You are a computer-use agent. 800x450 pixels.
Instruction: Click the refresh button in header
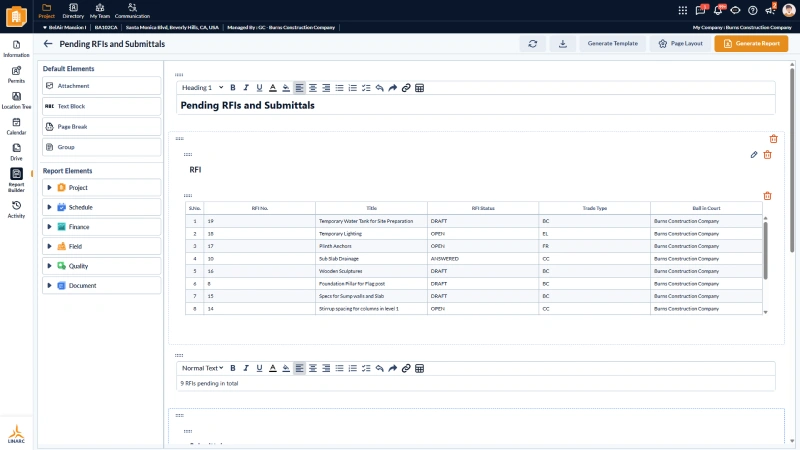[533, 44]
